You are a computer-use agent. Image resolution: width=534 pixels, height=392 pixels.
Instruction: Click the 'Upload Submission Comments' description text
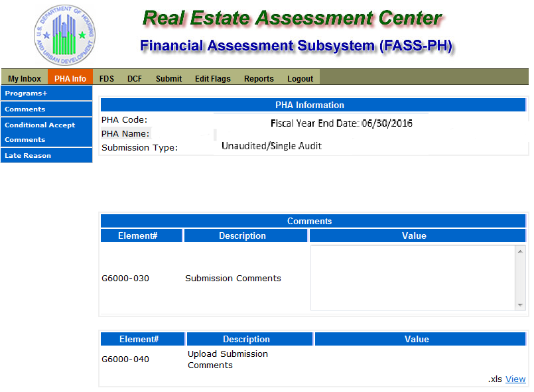click(228, 359)
